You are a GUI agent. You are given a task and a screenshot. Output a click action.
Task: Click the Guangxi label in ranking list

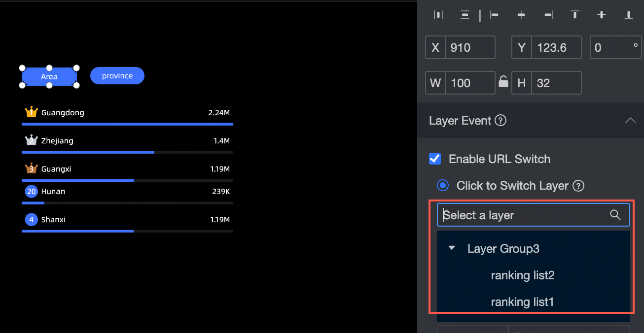56,169
